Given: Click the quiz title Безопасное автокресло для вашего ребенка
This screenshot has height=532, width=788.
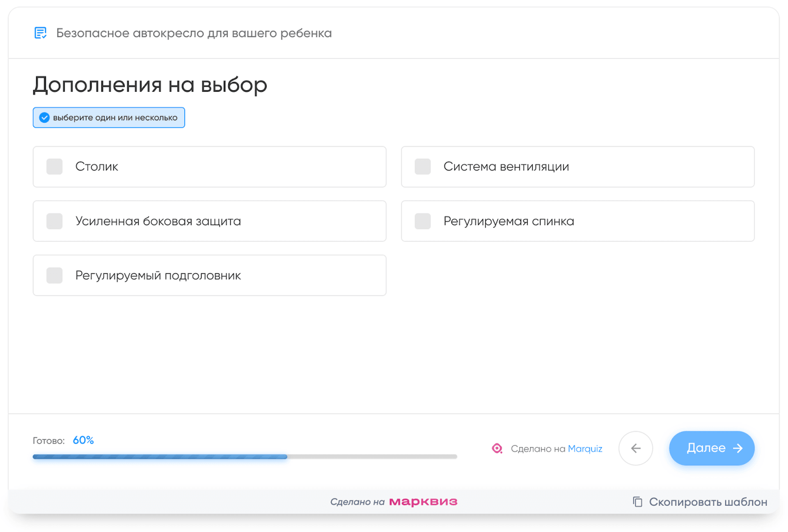Looking at the screenshot, I should coord(195,33).
